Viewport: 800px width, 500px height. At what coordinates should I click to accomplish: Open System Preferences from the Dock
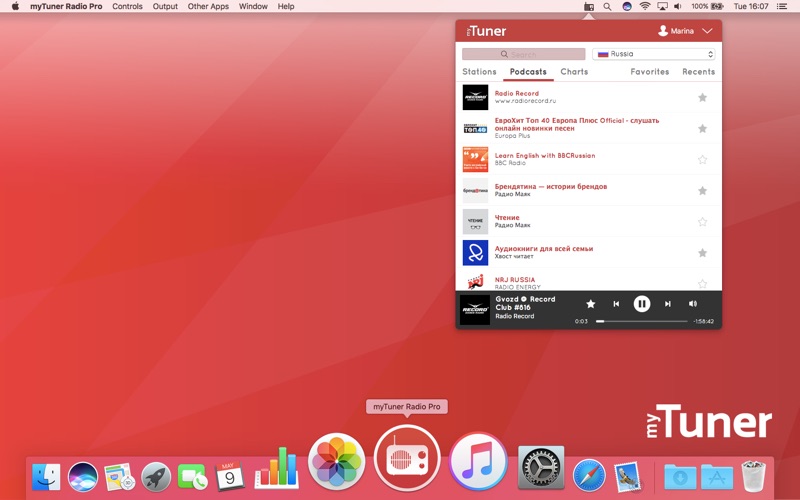[x=541, y=467]
